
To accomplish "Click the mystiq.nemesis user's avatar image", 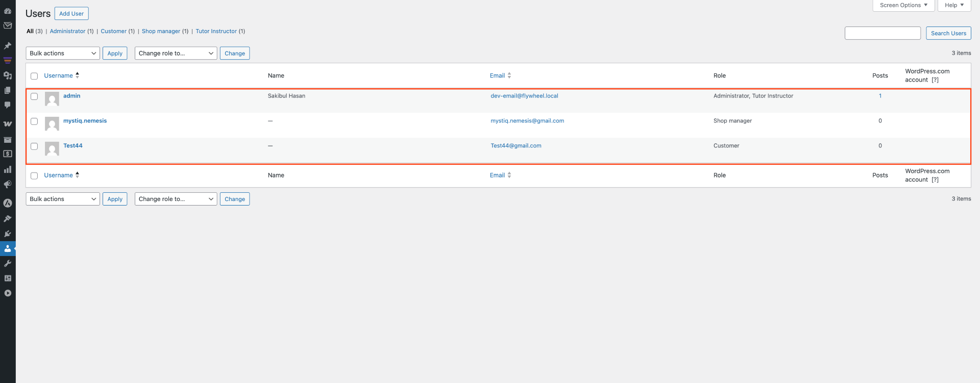I will [52, 124].
